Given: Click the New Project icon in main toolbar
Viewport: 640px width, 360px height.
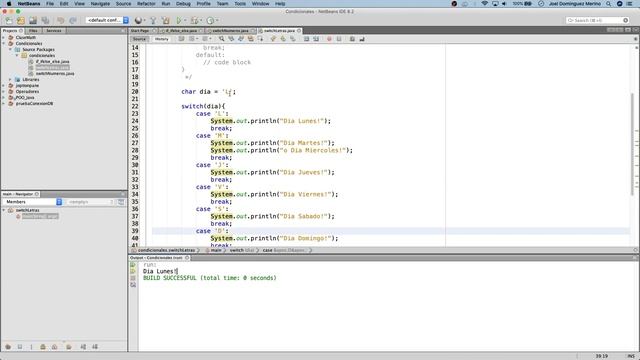Looking at the screenshot, I should click(x=21, y=20).
